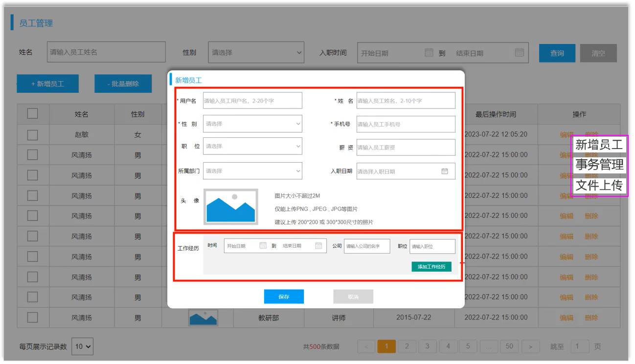Click the 头像 avatar upload image placeholder
The width and height of the screenshot is (635, 364).
pos(231,207)
